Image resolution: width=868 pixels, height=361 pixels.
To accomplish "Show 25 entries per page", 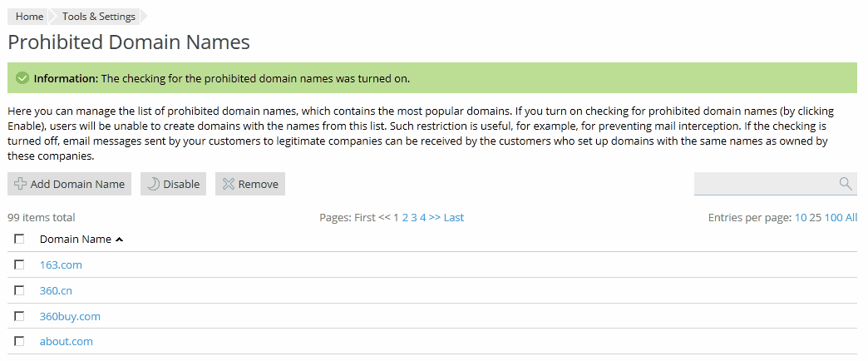I will point(816,218).
